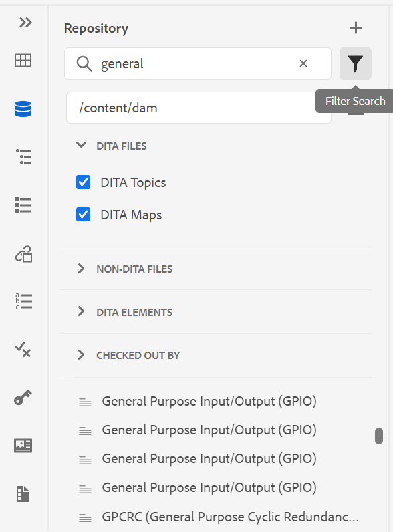Clear the search text with X
Screen dimensions: 393x532
(x=303, y=63)
